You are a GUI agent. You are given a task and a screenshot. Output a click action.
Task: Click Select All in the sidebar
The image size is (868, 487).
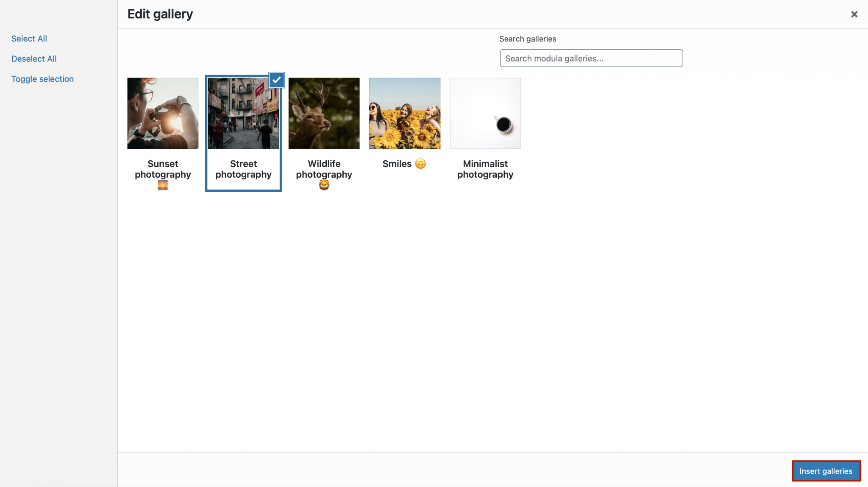click(29, 38)
